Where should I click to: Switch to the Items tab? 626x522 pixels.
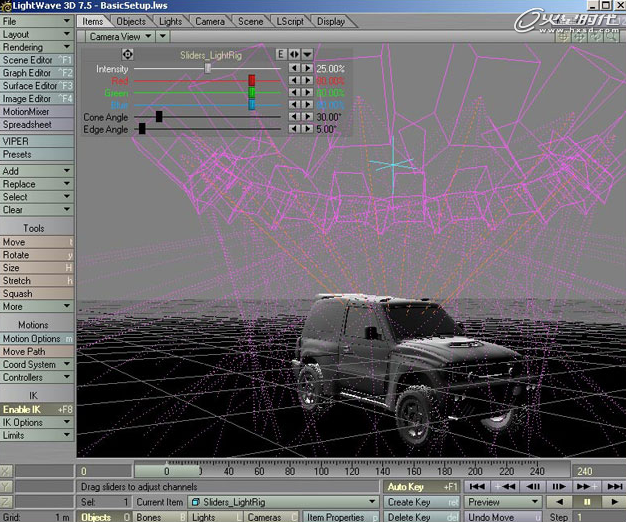coord(93,22)
